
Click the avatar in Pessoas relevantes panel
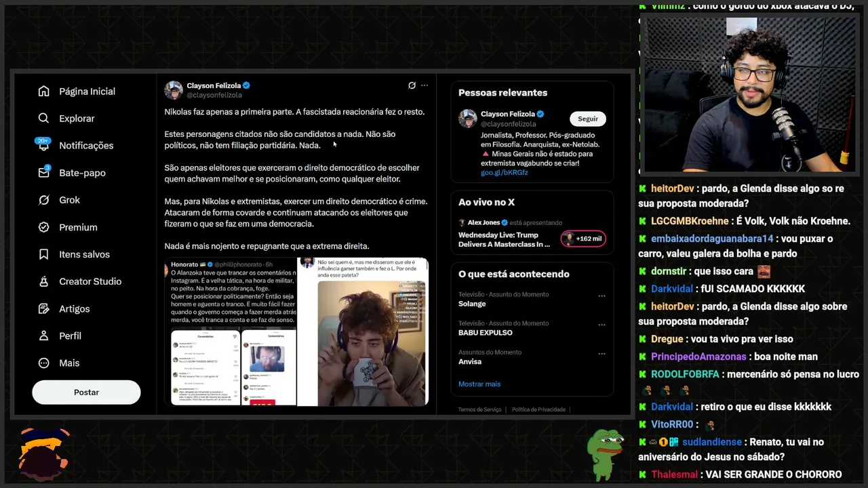tap(468, 119)
